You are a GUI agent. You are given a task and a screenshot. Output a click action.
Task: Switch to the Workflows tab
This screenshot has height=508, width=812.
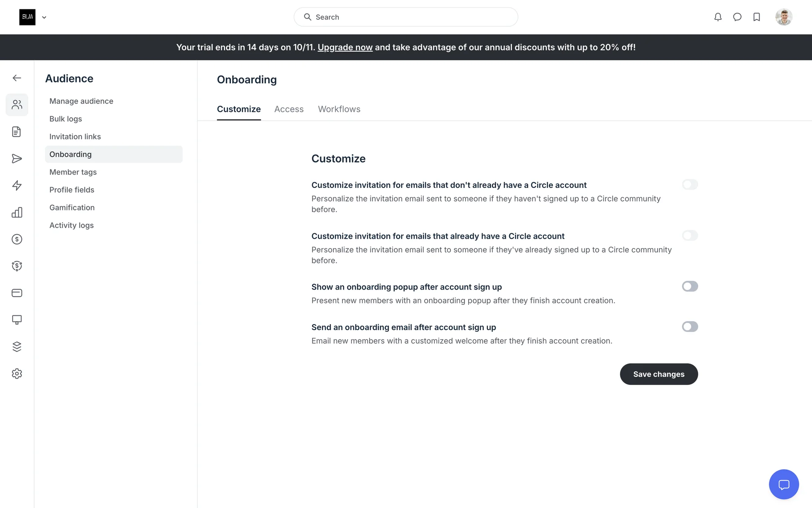339,109
